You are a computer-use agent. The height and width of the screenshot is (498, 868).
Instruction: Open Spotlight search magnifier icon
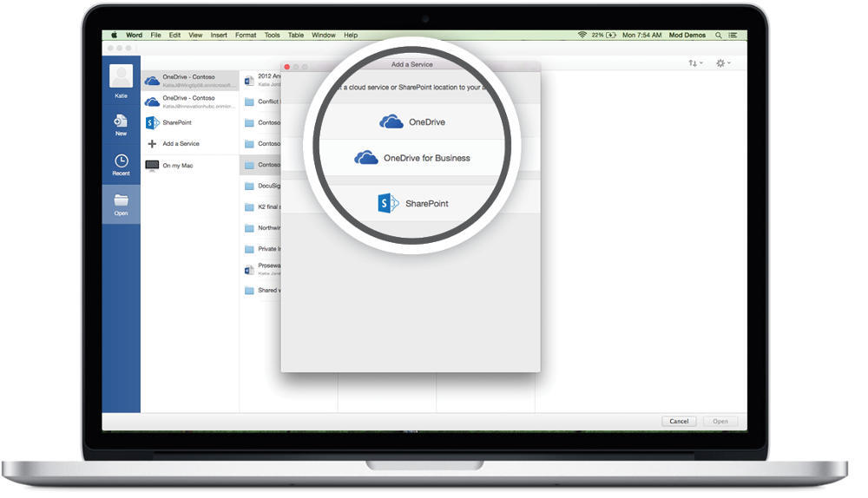[718, 35]
